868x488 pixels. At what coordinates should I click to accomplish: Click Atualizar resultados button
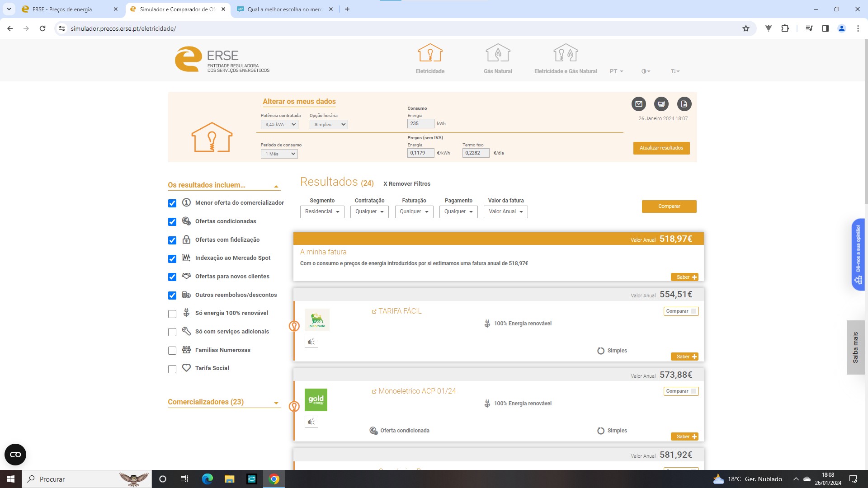coord(661,148)
